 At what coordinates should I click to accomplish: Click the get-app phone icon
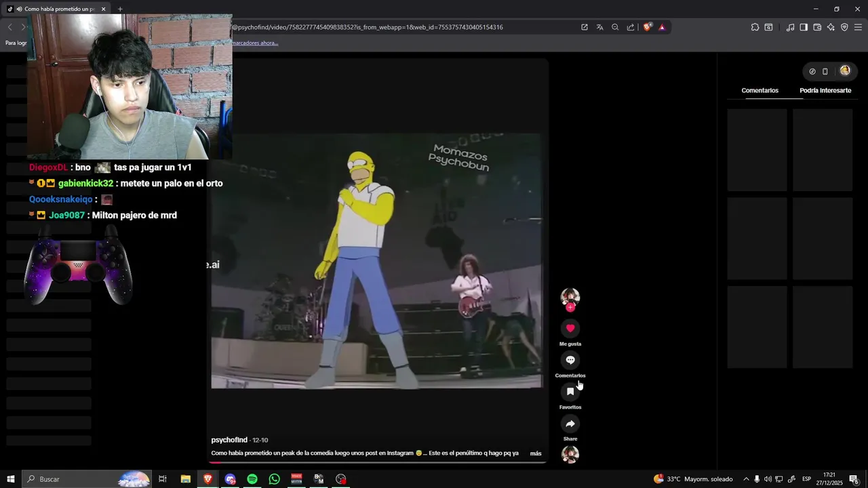click(x=825, y=71)
